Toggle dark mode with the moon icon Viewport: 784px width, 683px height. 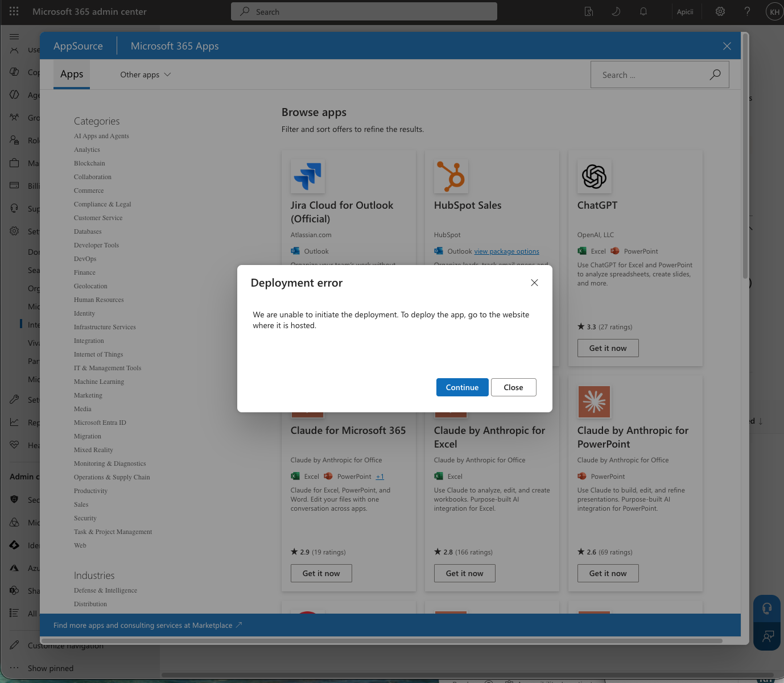pyautogui.click(x=616, y=11)
